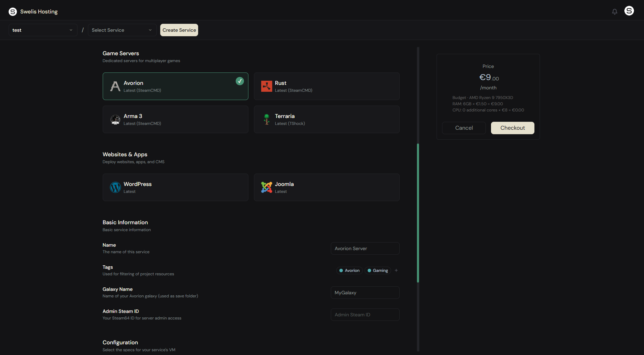Viewport: 644px width, 355px height.
Task: Click the Gaming tag chip
Action: click(x=378, y=270)
